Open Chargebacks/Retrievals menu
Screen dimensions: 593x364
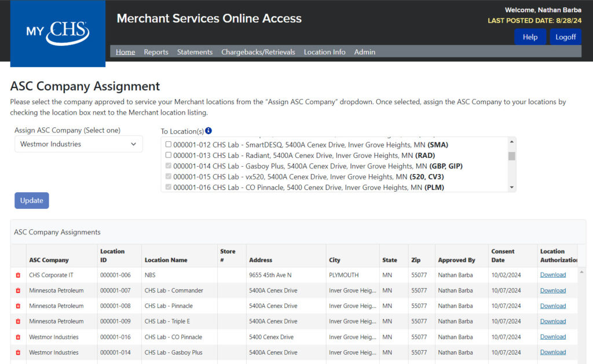[258, 52]
